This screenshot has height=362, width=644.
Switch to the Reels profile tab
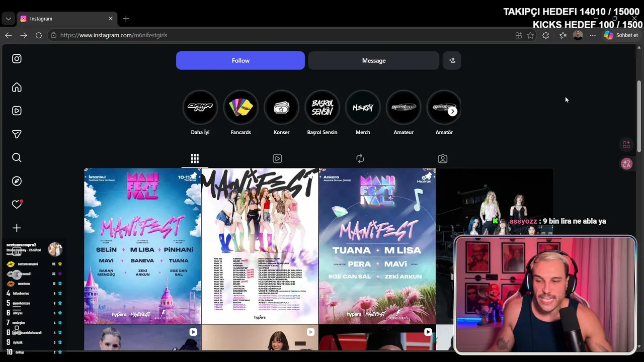click(x=277, y=159)
